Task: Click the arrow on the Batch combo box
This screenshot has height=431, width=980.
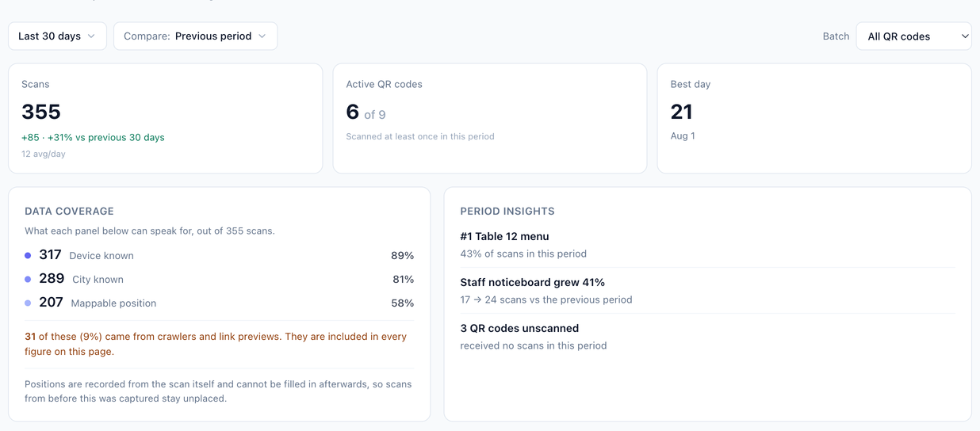Action: (x=964, y=36)
